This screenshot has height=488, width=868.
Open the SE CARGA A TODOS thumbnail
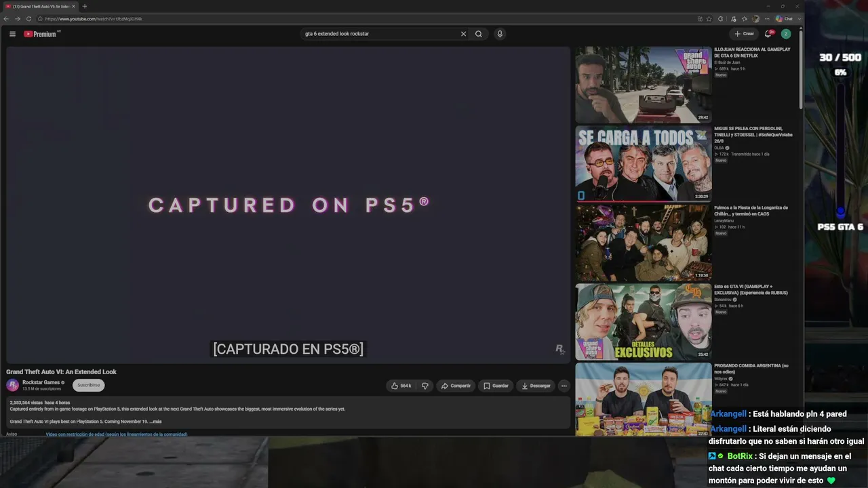pyautogui.click(x=644, y=163)
